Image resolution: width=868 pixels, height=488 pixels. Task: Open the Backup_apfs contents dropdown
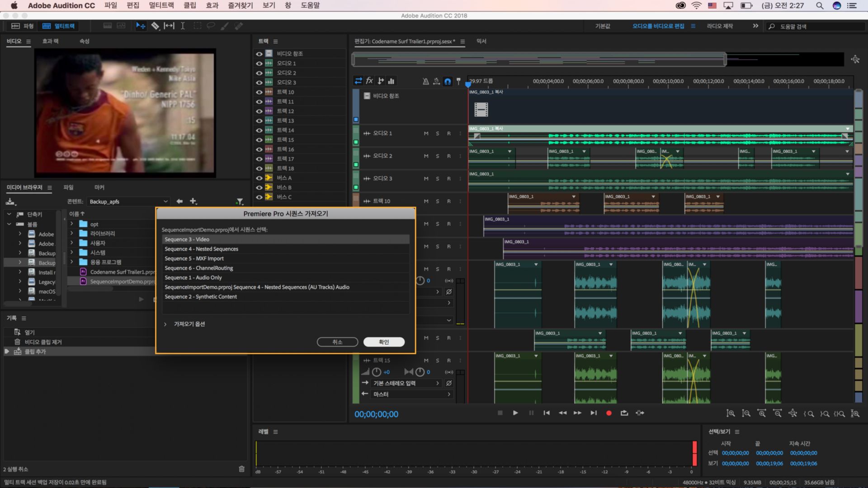[x=128, y=202]
